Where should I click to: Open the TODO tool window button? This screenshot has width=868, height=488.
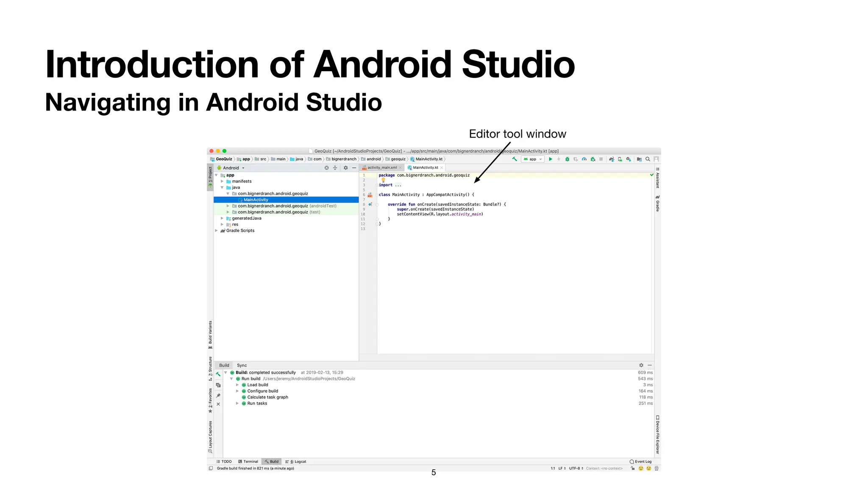click(x=224, y=461)
